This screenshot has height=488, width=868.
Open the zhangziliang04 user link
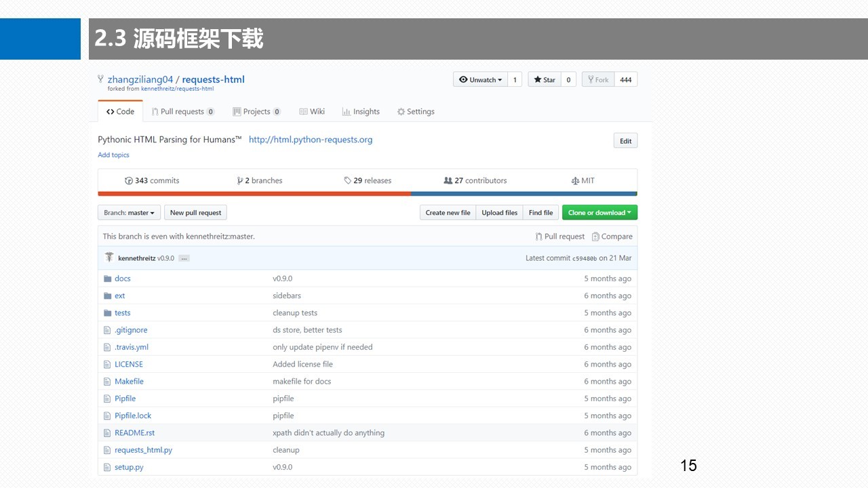(x=140, y=79)
